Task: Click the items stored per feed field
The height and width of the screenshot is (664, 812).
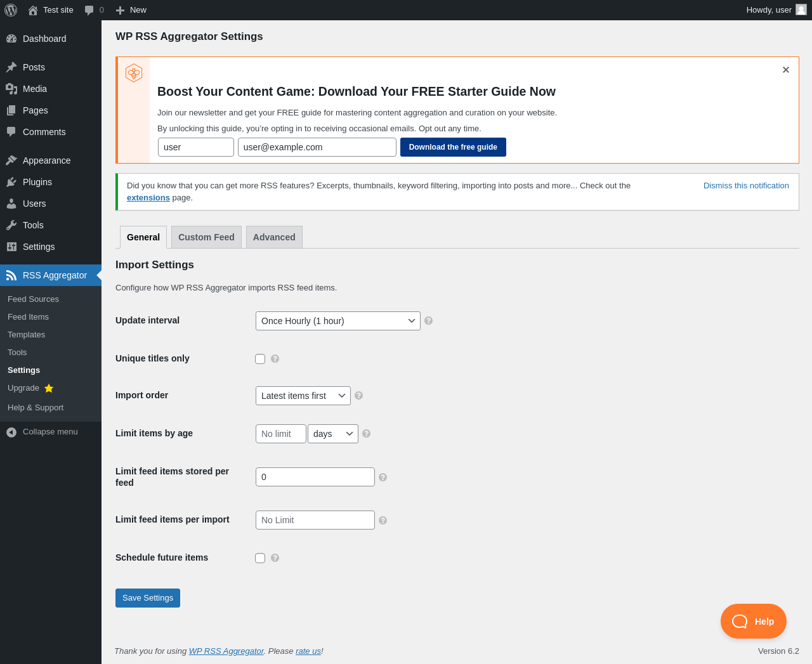Action: pyautogui.click(x=315, y=477)
